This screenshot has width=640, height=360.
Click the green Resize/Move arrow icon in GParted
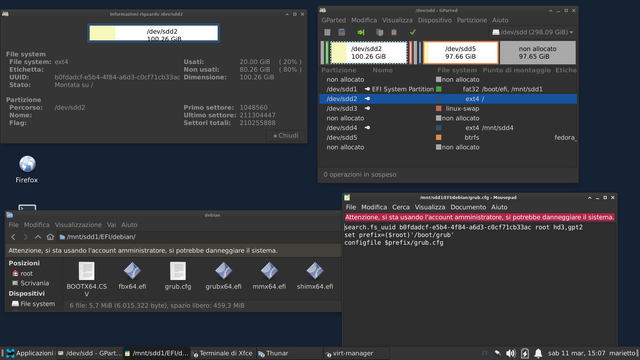point(361,32)
